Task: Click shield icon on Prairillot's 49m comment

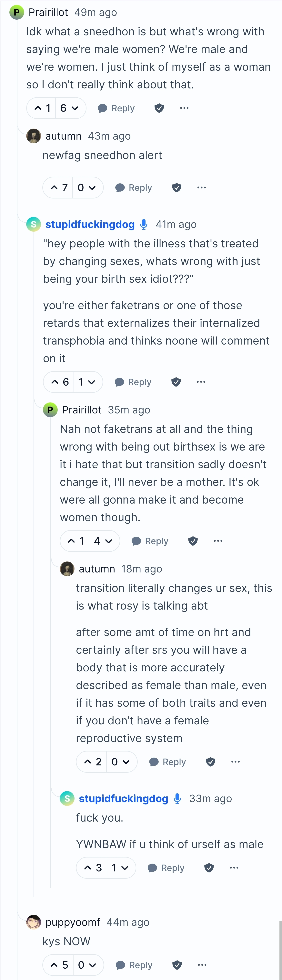Action: 159,108
